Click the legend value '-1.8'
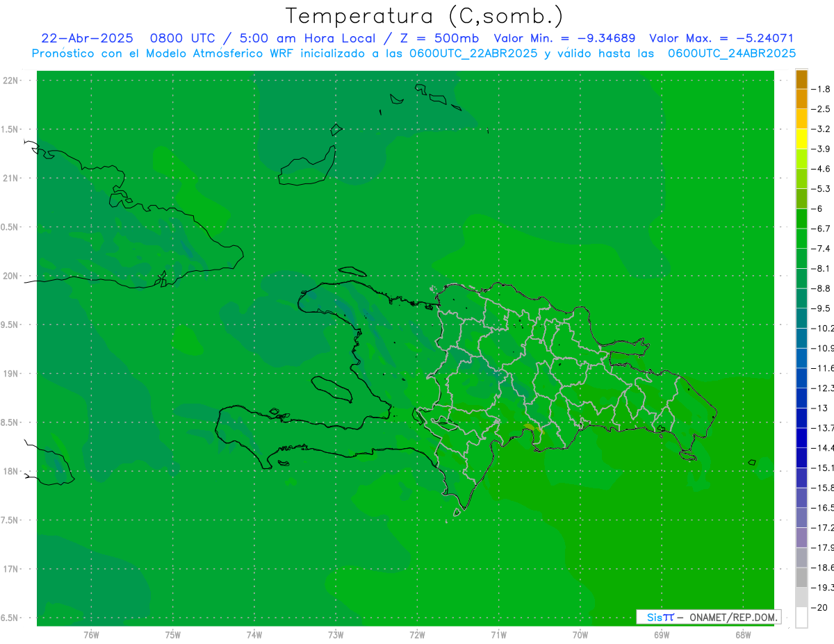This screenshot has height=644, width=834. pyautogui.click(x=821, y=89)
